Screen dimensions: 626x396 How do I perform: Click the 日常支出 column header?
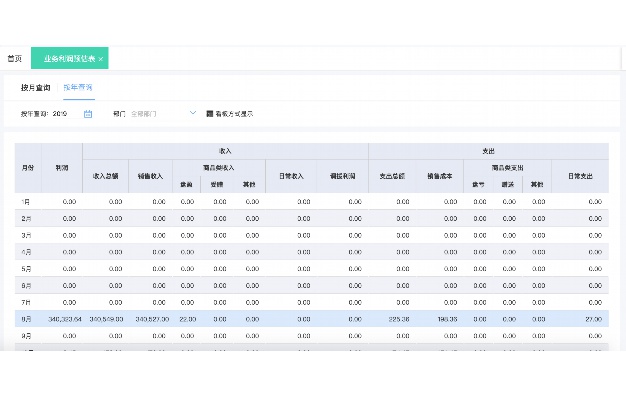[x=580, y=176]
